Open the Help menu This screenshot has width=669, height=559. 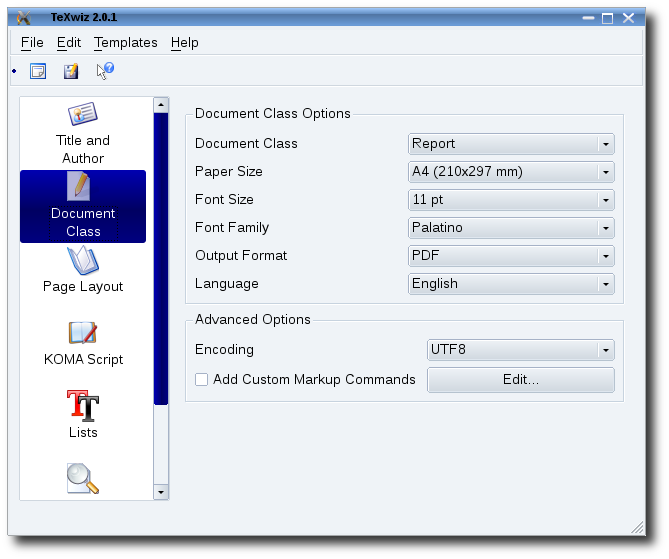pyautogui.click(x=184, y=43)
